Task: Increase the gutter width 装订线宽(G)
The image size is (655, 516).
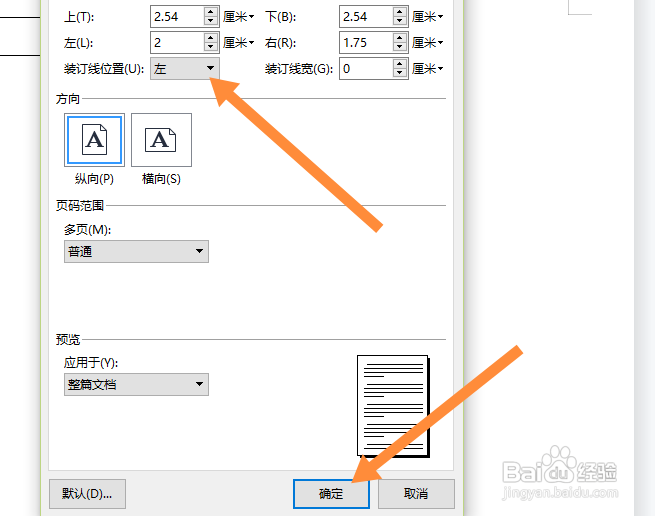Action: 400,64
